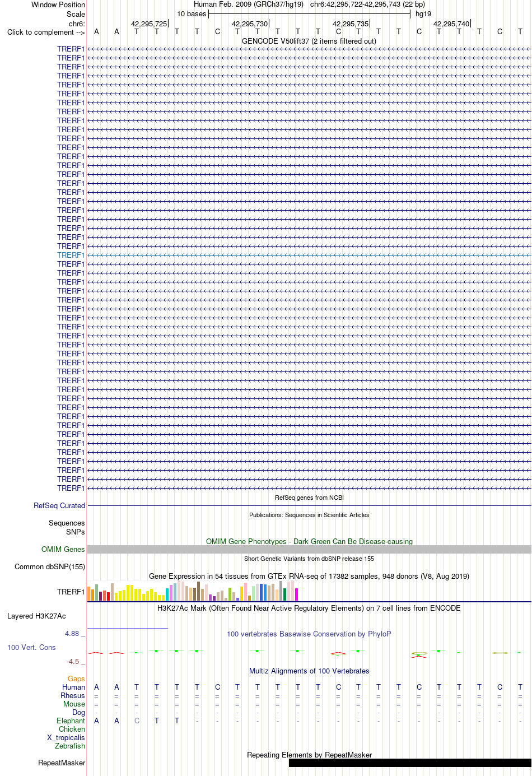Image resolution: width=532 pixels, height=776 pixels.
Task: Click the RepeatMasker track label
Action: [62, 763]
